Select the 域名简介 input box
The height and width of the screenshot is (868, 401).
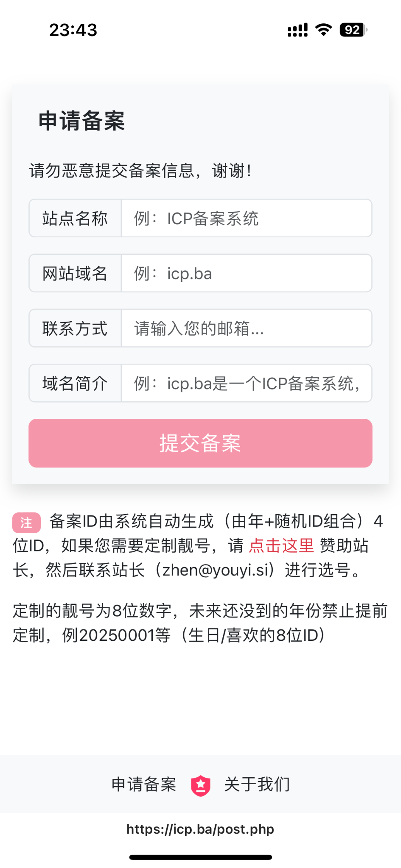pos(246,384)
